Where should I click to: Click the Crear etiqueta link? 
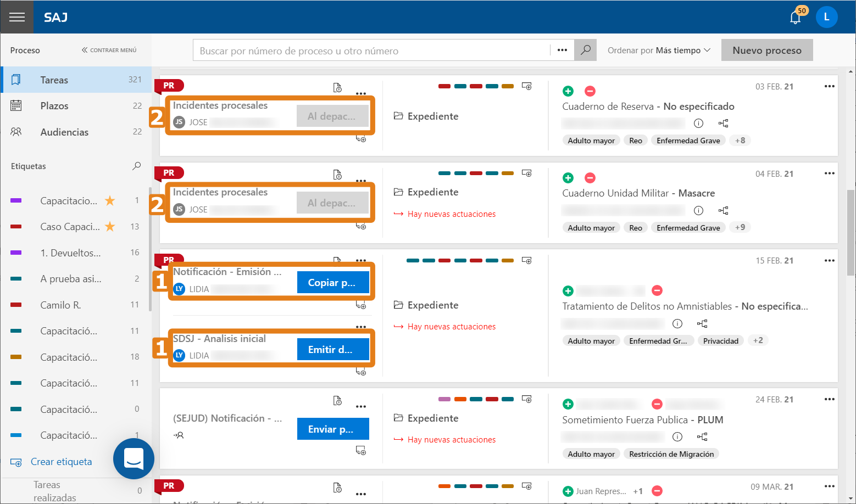coord(61,462)
